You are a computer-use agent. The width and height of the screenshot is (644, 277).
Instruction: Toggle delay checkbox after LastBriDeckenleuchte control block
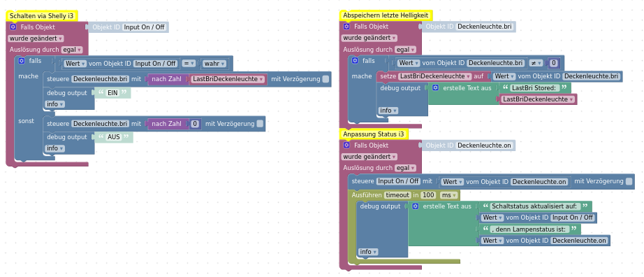325,79
